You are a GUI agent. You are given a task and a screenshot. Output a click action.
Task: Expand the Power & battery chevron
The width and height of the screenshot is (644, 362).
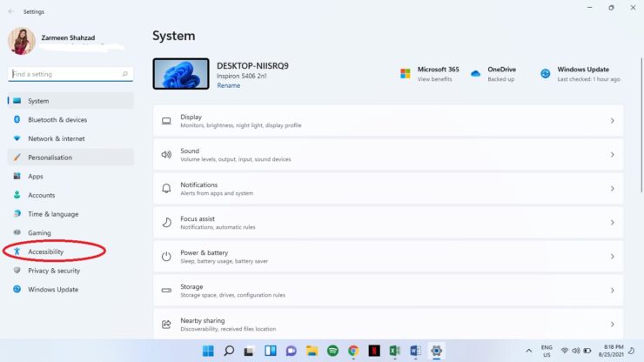pos(612,257)
